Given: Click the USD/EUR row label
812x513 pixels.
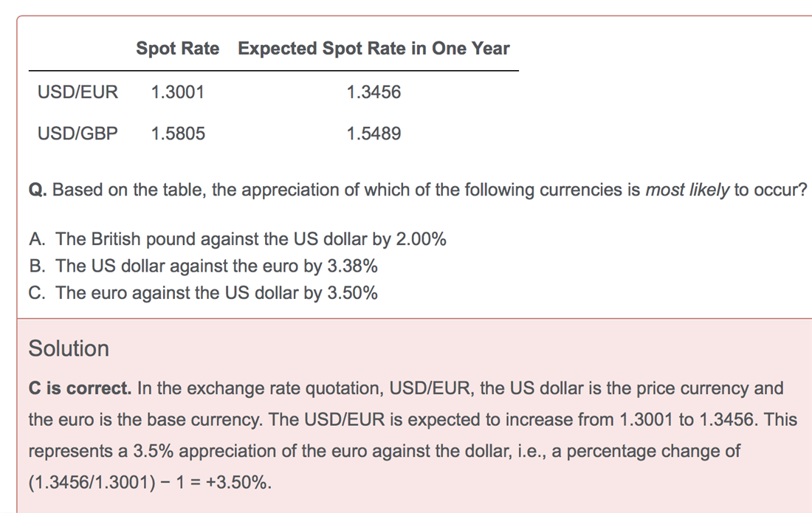Looking at the screenshot, I should 78,92.
